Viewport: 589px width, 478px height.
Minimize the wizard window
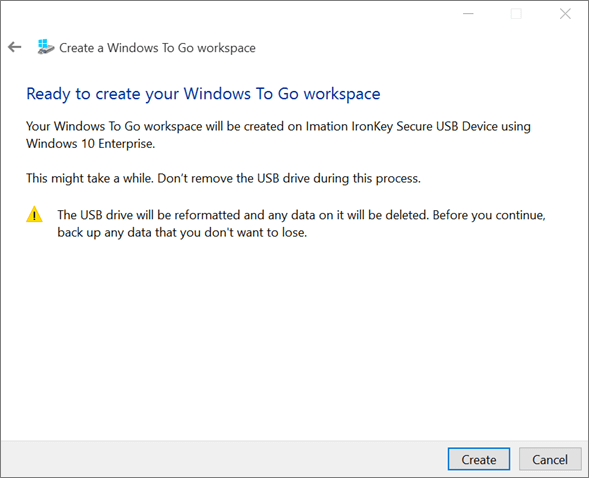[468, 14]
